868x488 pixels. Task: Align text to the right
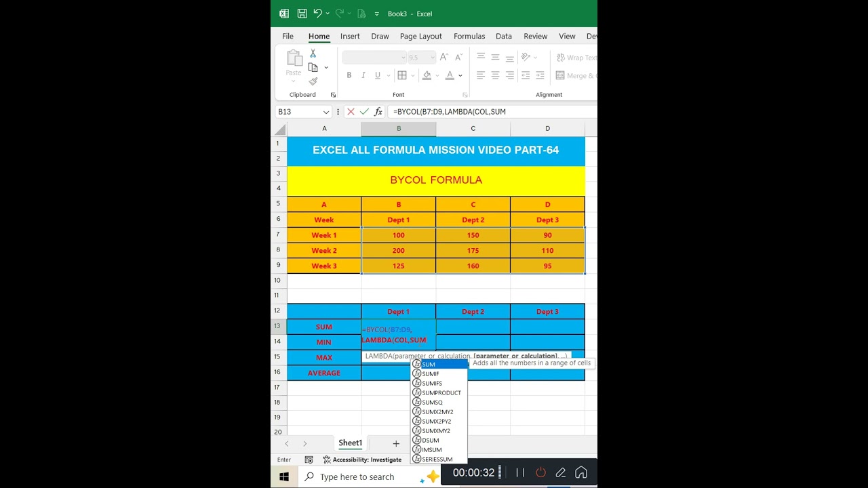click(509, 75)
